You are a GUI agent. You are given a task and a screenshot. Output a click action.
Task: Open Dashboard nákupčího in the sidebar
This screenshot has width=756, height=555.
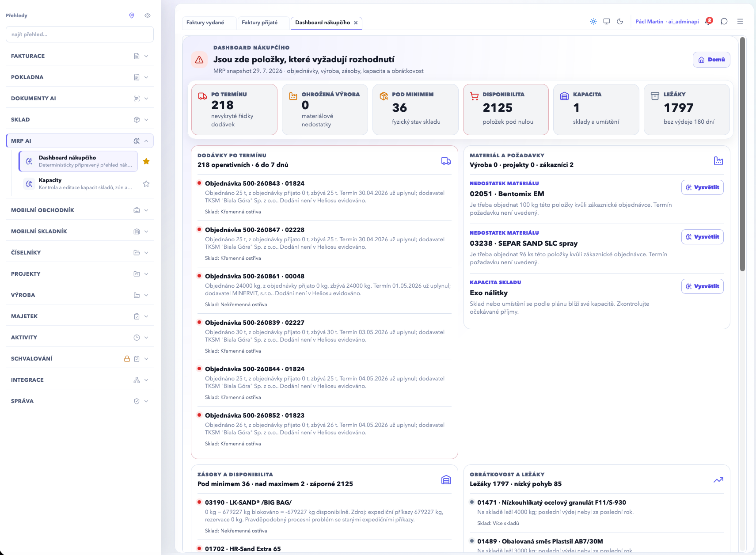(78, 161)
